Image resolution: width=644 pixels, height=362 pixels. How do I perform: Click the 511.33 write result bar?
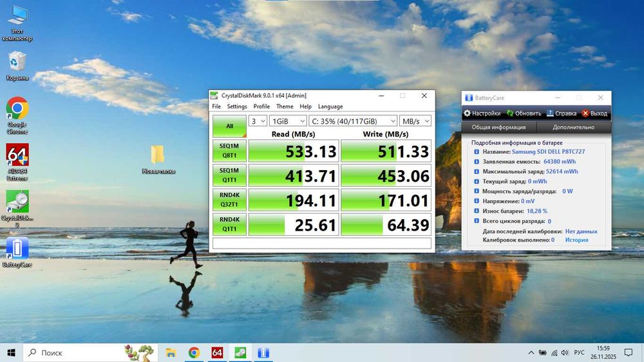pyautogui.click(x=386, y=151)
